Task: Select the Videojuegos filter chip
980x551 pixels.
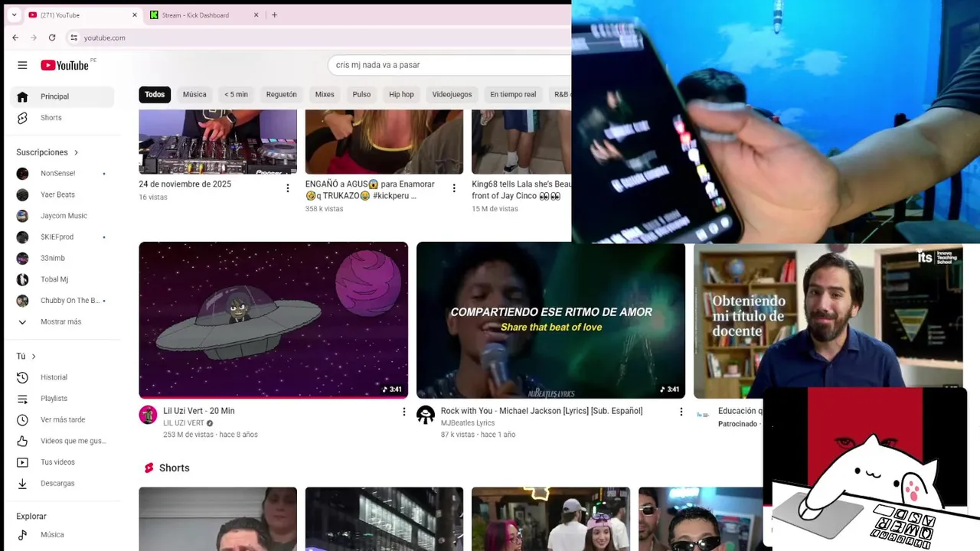Action: click(x=452, y=94)
